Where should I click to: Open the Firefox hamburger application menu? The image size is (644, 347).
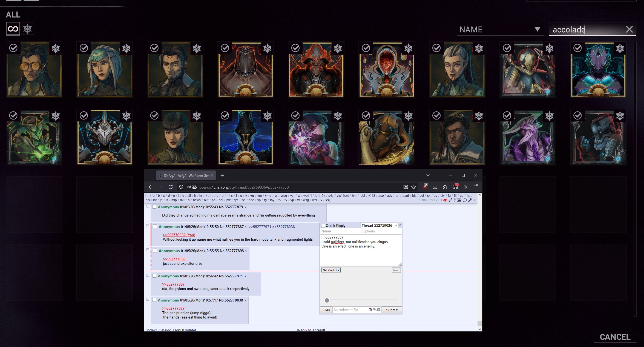point(476,187)
